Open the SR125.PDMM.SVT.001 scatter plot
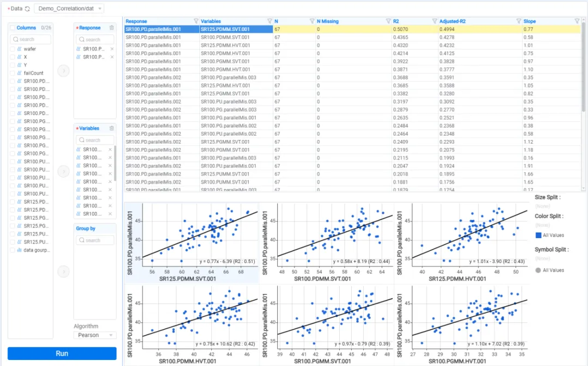 click(x=192, y=242)
